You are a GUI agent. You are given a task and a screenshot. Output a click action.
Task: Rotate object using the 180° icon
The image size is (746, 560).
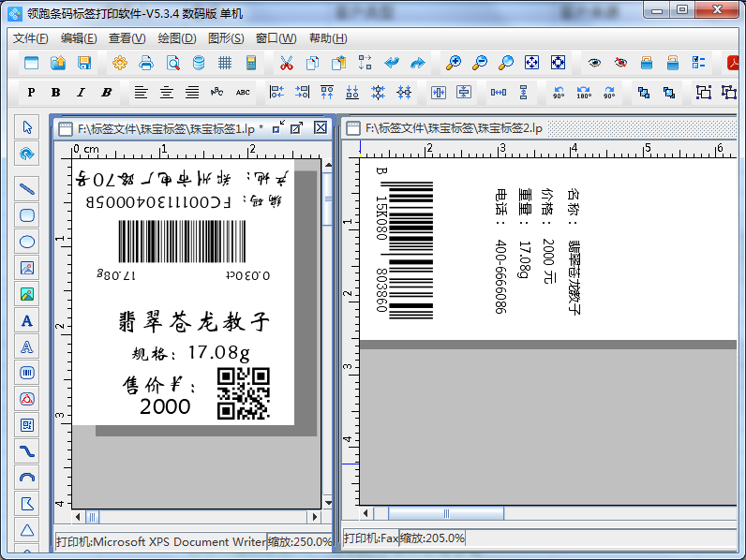pos(584,93)
